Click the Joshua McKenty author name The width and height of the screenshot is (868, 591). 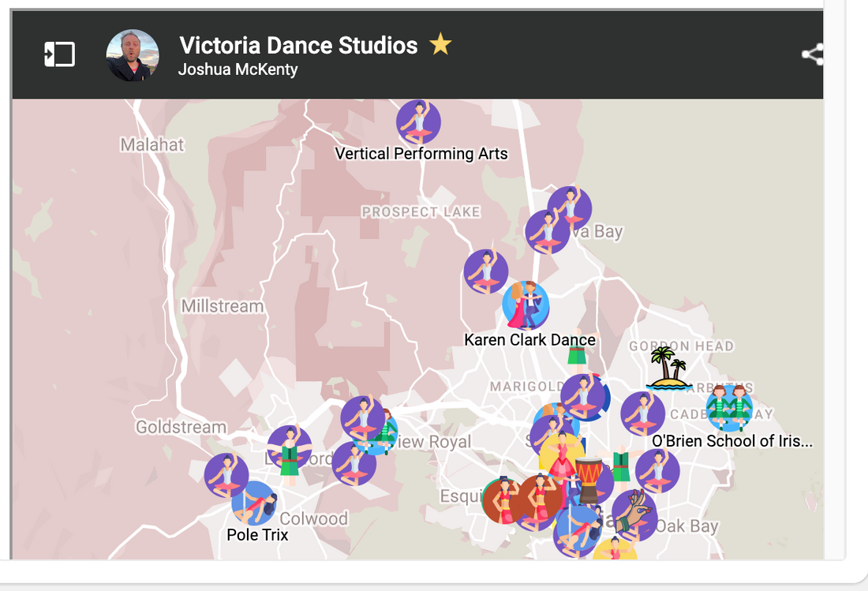coord(238,69)
